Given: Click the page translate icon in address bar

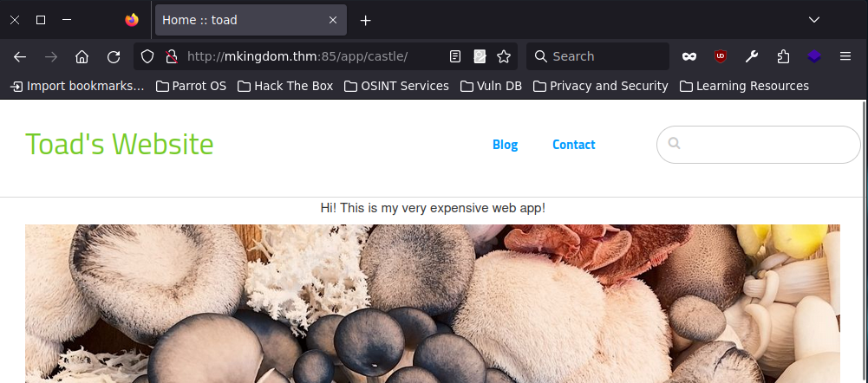Looking at the screenshot, I should [x=480, y=56].
